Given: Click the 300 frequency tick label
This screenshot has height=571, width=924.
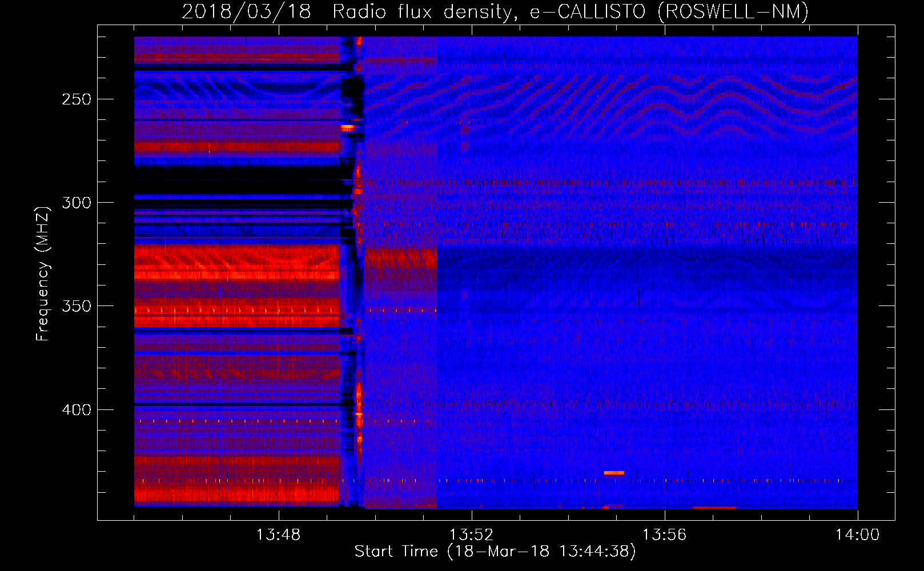Looking at the screenshot, I should [77, 203].
